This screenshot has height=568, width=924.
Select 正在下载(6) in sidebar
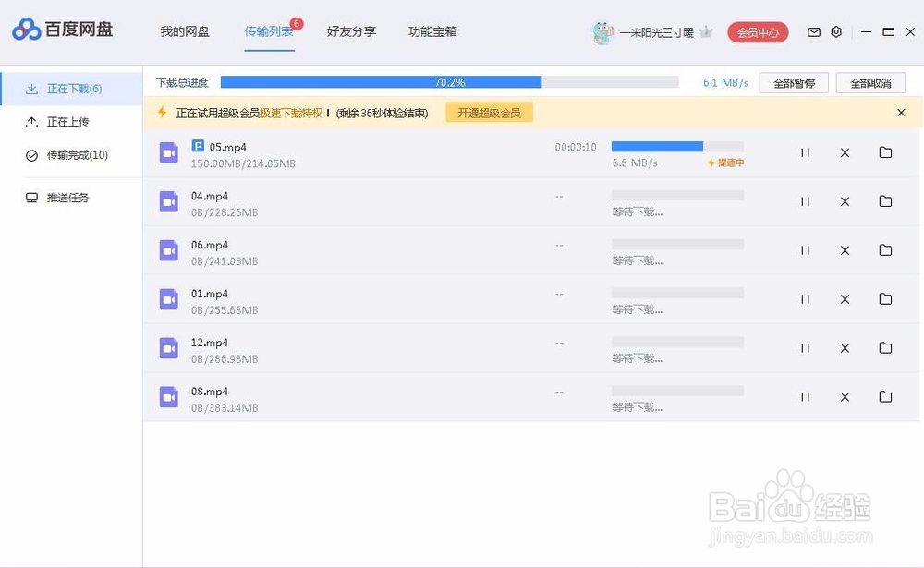click(71, 89)
